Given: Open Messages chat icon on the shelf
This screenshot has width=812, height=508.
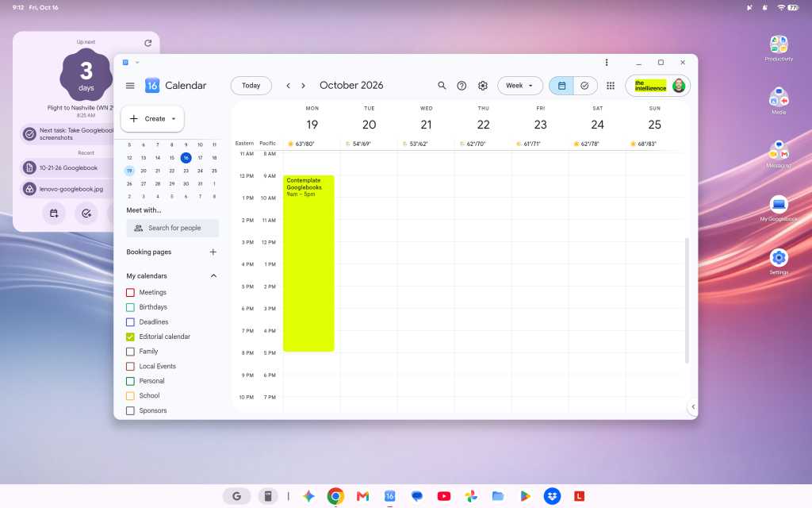Looking at the screenshot, I should pos(417,496).
